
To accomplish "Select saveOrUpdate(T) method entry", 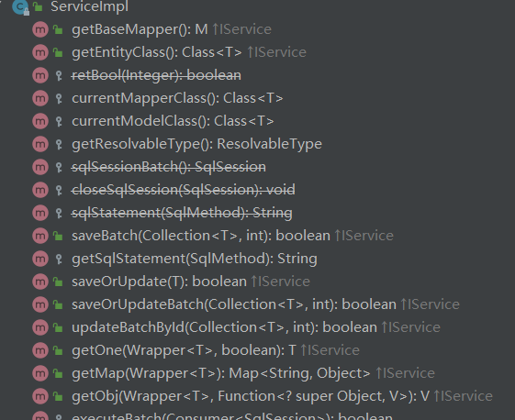I will coord(160,282).
